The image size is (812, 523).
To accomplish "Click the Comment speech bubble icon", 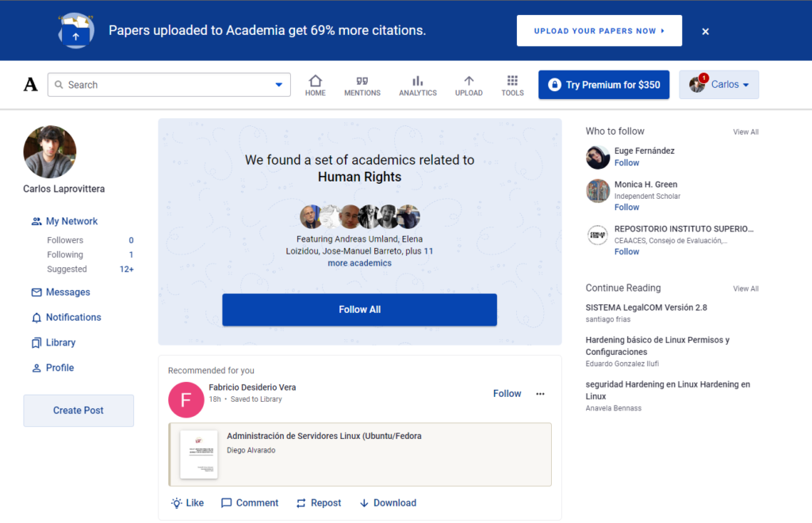I will [226, 503].
